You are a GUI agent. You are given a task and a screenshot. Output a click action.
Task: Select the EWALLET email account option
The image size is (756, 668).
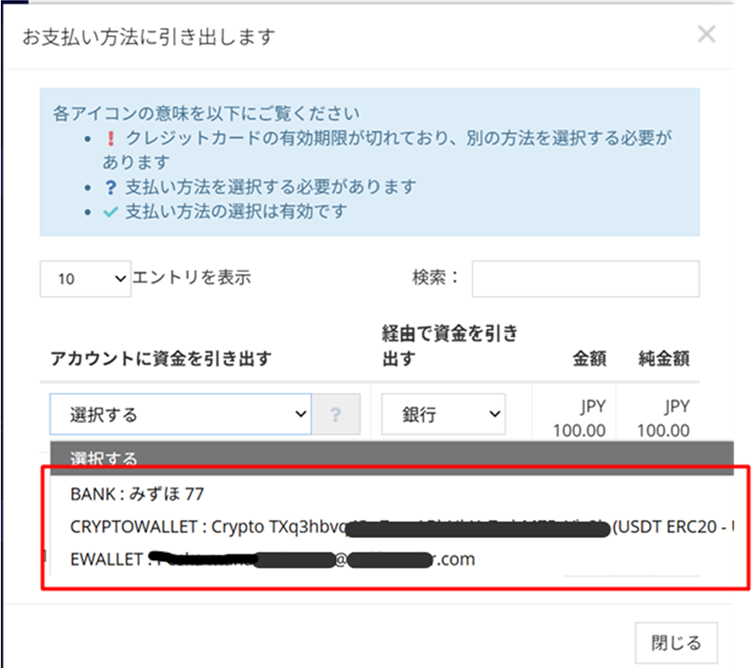(270, 559)
